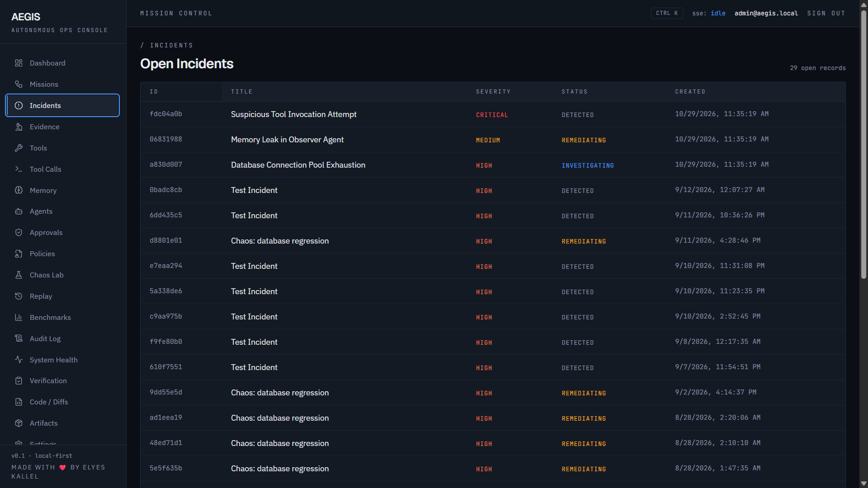This screenshot has width=868, height=488.
Task: Open Suspicious Tool Invocation Attempt incident
Action: point(293,114)
